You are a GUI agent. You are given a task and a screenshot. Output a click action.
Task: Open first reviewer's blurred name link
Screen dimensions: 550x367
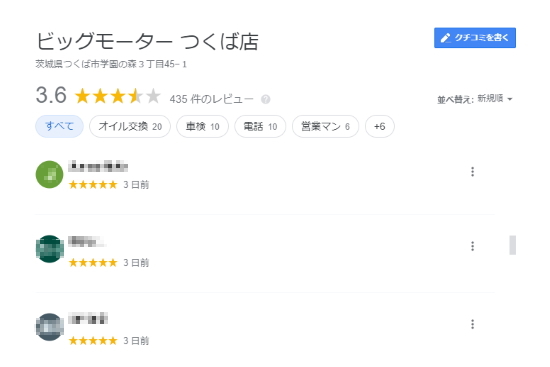(98, 166)
